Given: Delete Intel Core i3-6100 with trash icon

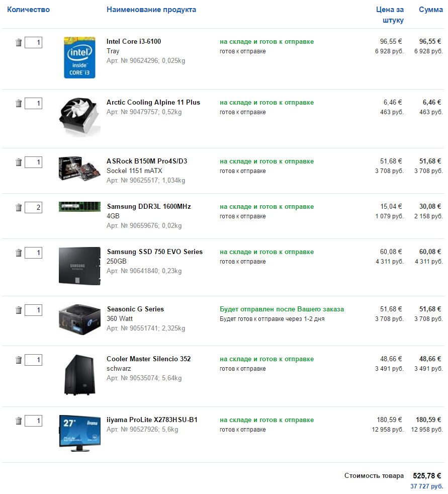Looking at the screenshot, I should tap(19, 43).
